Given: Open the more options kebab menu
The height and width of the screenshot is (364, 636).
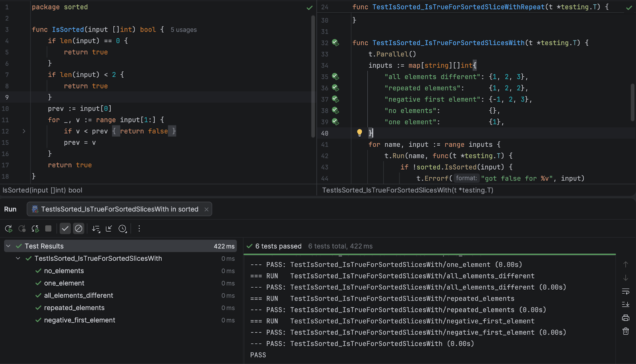Looking at the screenshot, I should [139, 228].
